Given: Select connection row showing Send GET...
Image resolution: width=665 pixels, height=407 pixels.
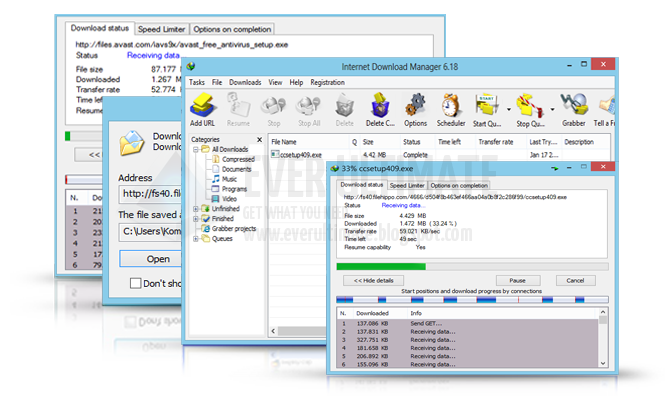Looking at the screenshot, I should [468, 323].
